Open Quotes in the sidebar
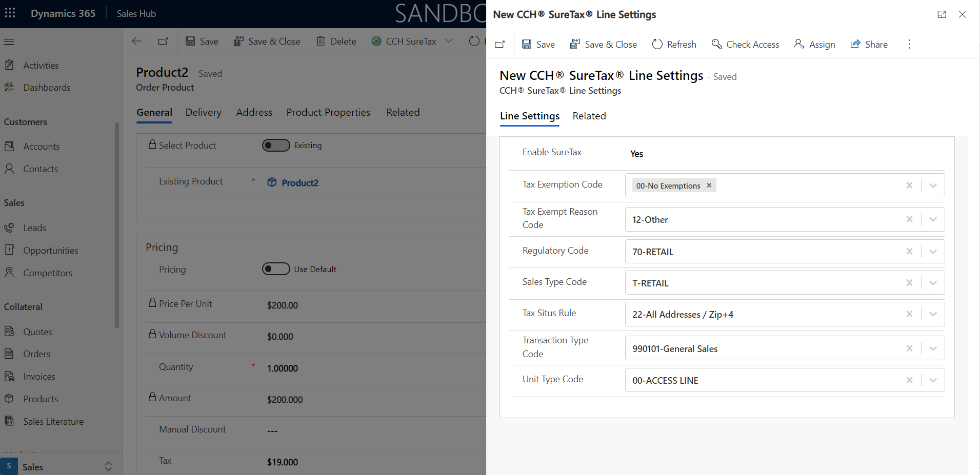The image size is (980, 475). (37, 332)
